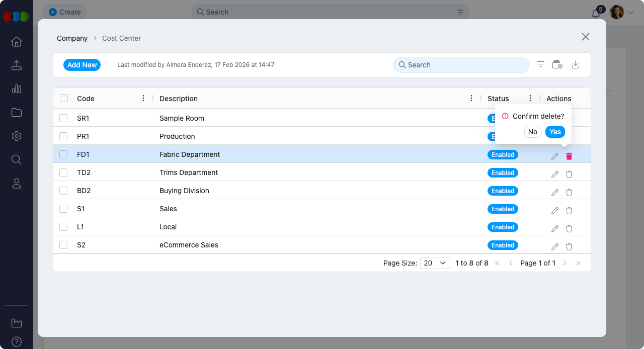Click the pink delete icon for Fabric Department
The image size is (644, 349).
click(x=569, y=156)
